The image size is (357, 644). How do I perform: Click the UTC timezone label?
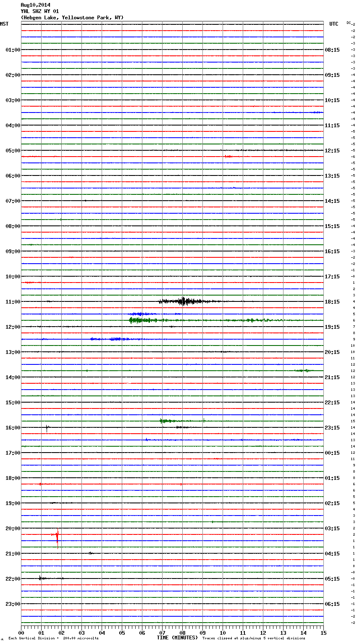pyautogui.click(x=333, y=24)
